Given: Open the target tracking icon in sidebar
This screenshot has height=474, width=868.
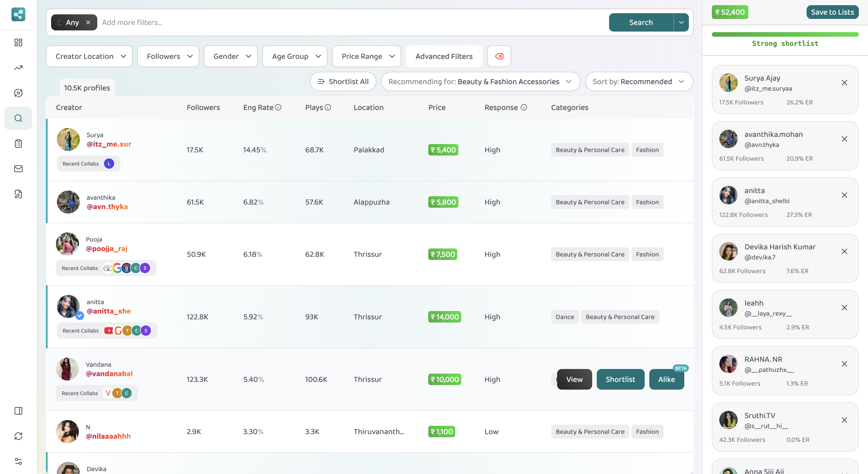Looking at the screenshot, I should tap(18, 93).
